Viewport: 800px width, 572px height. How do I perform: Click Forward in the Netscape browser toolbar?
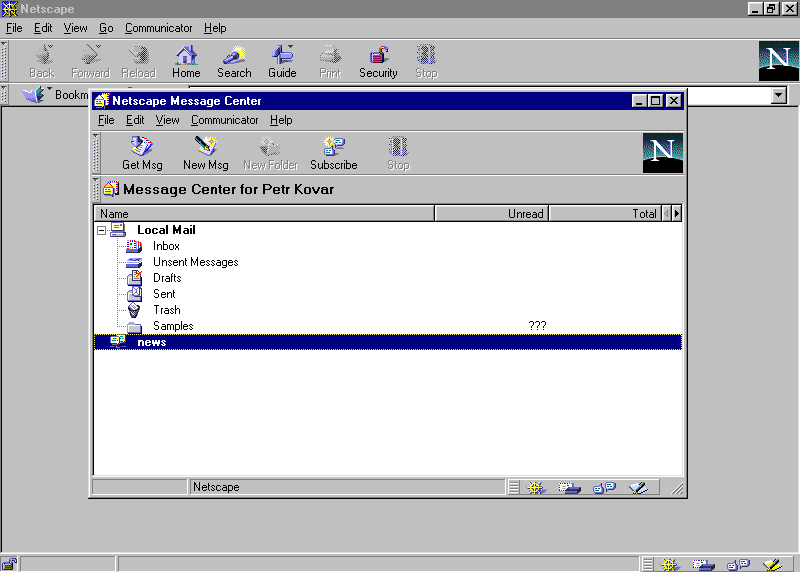(x=90, y=61)
